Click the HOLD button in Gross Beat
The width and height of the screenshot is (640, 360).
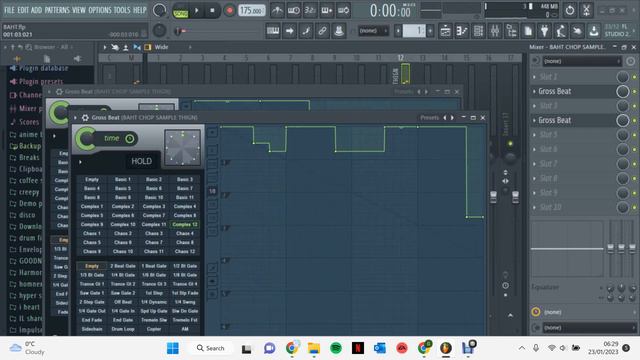pos(141,161)
